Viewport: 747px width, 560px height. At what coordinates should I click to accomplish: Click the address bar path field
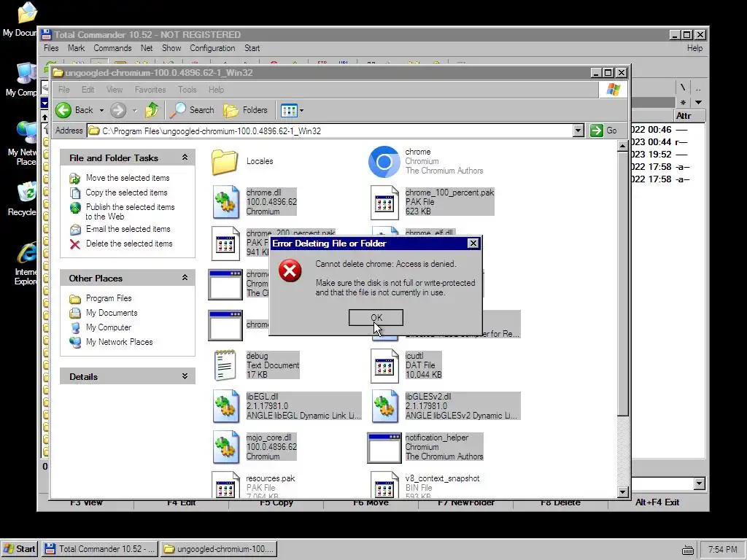pos(330,131)
